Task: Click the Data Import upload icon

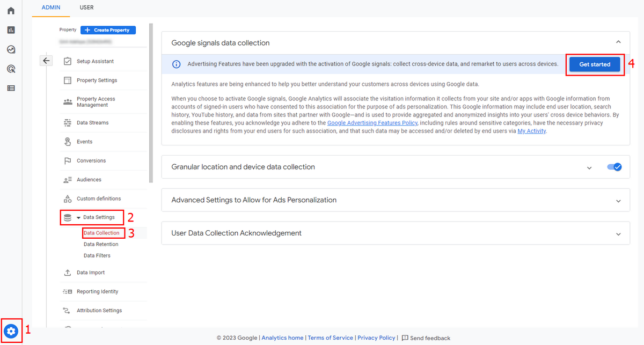Action: point(68,273)
